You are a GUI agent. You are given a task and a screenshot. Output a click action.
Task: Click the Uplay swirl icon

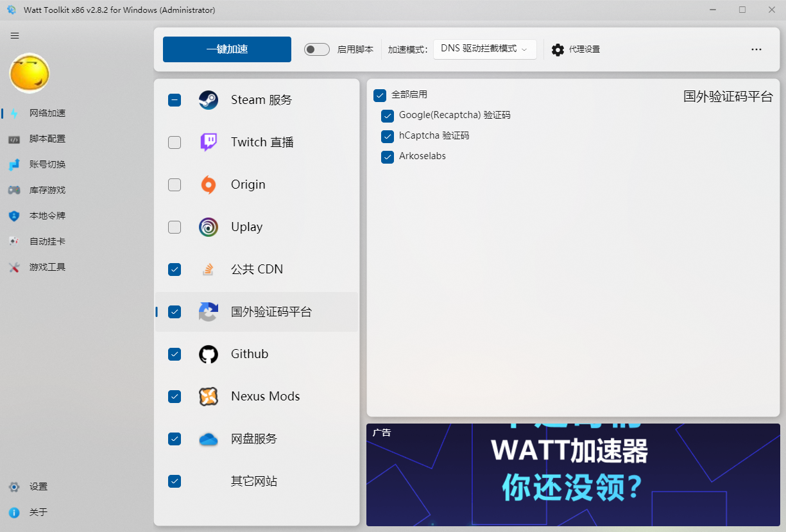pyautogui.click(x=209, y=227)
